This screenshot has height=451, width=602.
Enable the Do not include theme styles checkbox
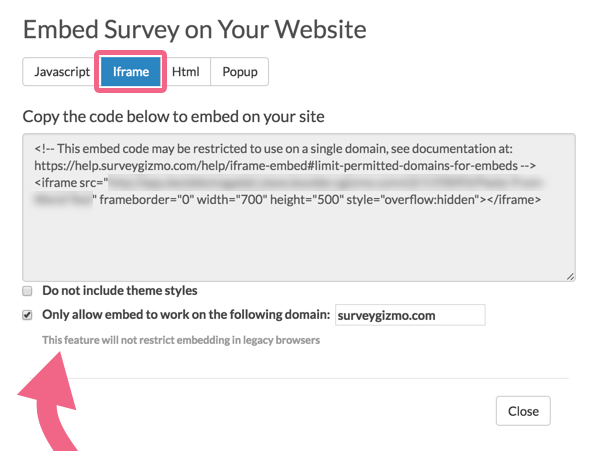coord(27,291)
